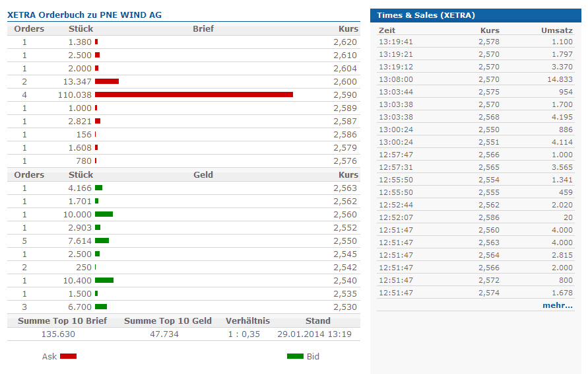Click the XETRA Orderbuch zu PNE WIND AG heading

[84, 15]
